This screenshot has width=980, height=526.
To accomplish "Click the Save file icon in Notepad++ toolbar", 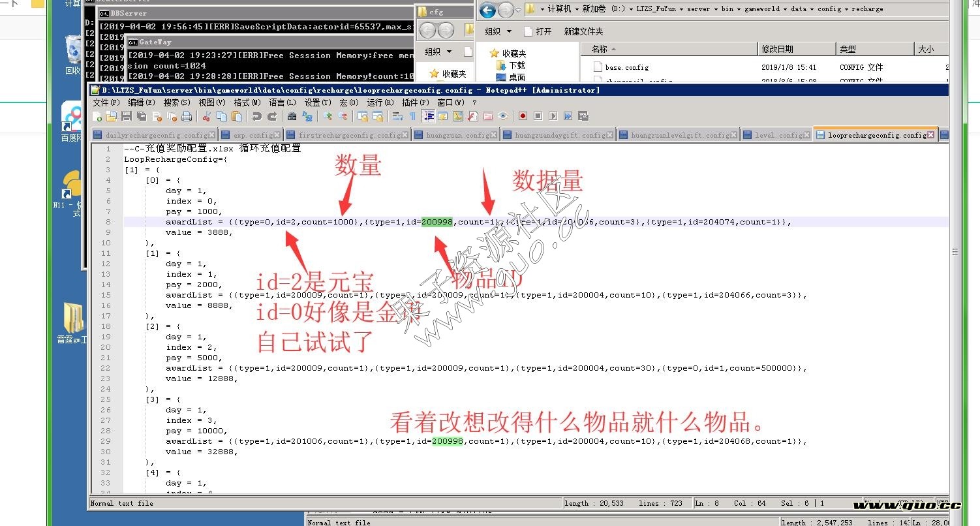I will (x=127, y=116).
